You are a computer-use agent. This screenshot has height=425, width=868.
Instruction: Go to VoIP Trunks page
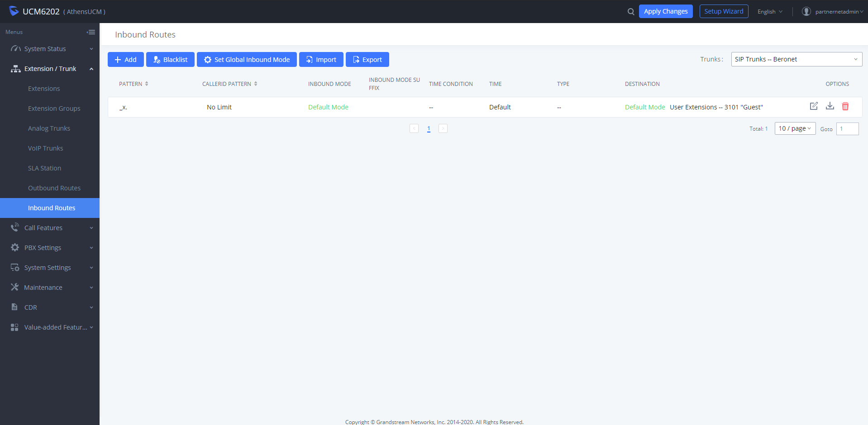[46, 148]
